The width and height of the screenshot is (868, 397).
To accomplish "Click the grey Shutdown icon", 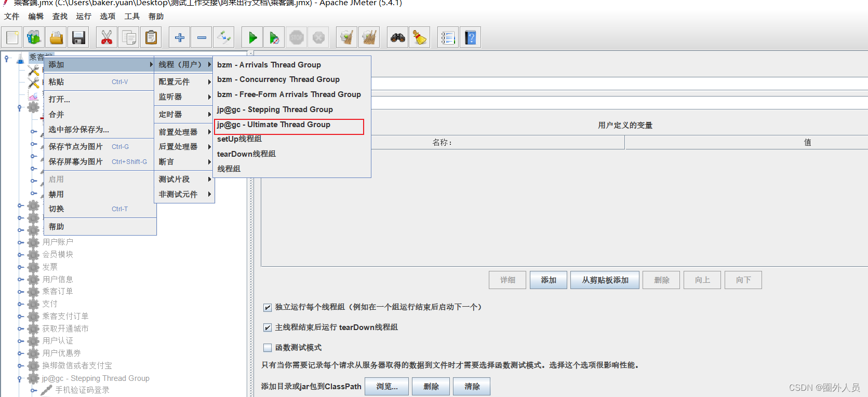I will click(x=318, y=37).
